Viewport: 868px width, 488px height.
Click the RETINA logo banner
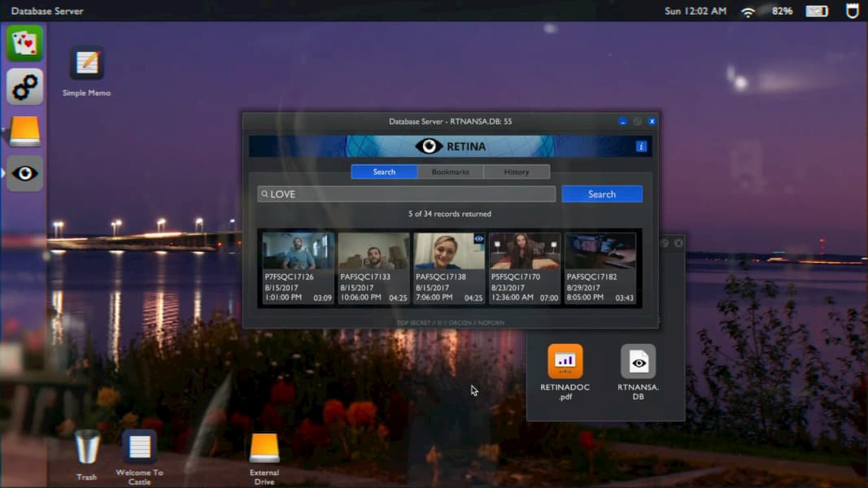[x=450, y=146]
